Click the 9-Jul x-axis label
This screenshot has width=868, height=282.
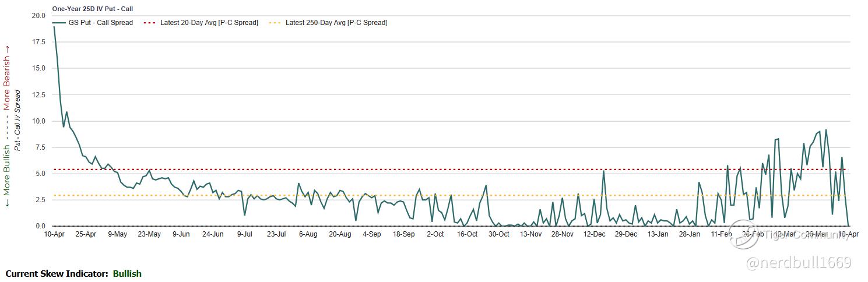point(245,234)
